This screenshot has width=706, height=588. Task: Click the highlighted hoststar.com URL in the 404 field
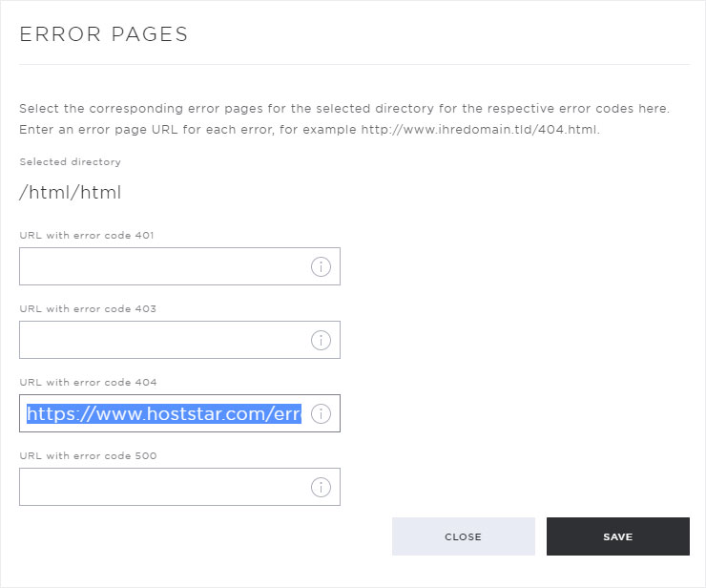click(164, 413)
